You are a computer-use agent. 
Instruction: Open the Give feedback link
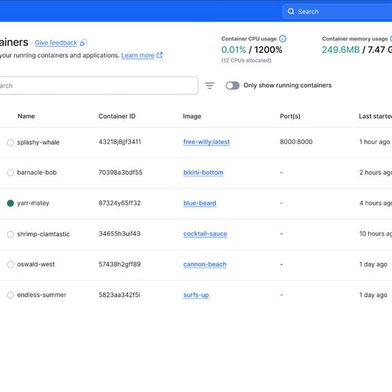(x=56, y=43)
